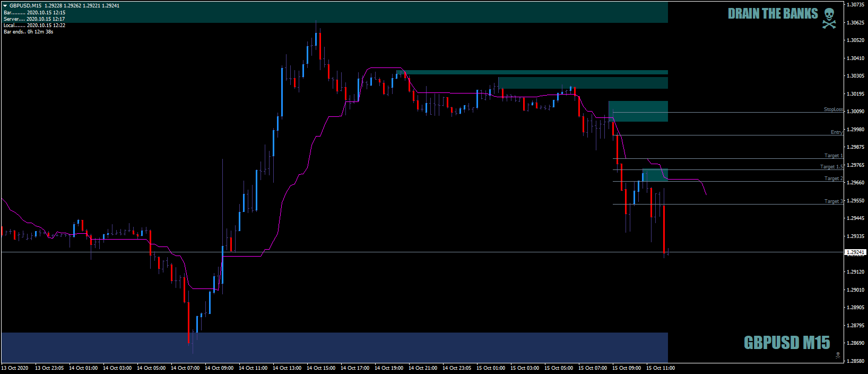The width and height of the screenshot is (868, 374).
Task: Click the current price tag 1.29241
Action: click(x=855, y=252)
